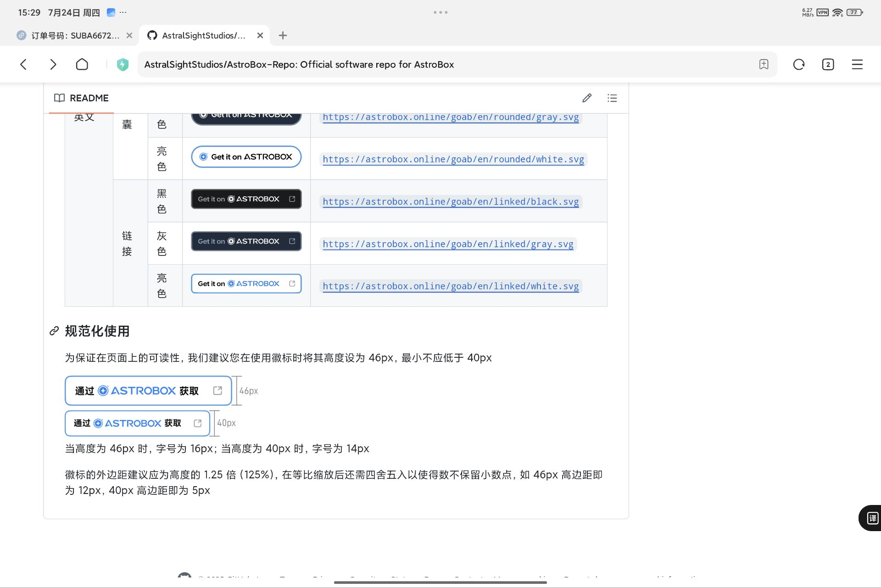Open the tab counter showing 2
881x588 pixels.
click(x=828, y=64)
